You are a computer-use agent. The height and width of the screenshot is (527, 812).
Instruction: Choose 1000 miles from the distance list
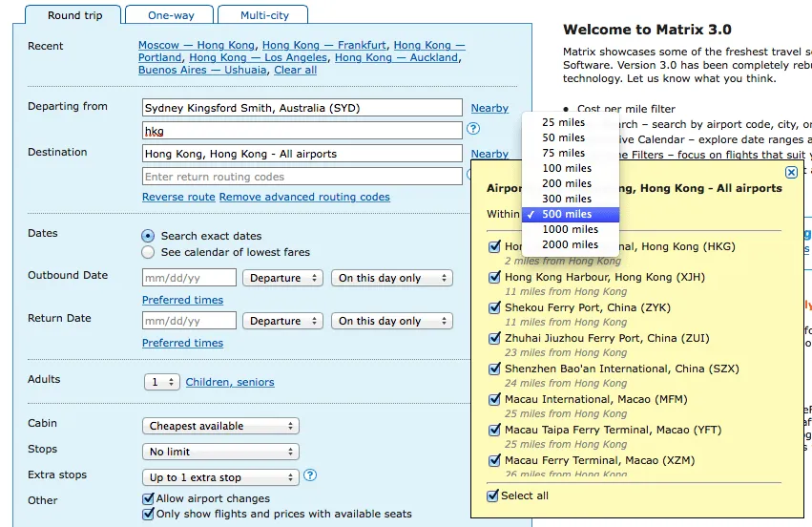[571, 229]
